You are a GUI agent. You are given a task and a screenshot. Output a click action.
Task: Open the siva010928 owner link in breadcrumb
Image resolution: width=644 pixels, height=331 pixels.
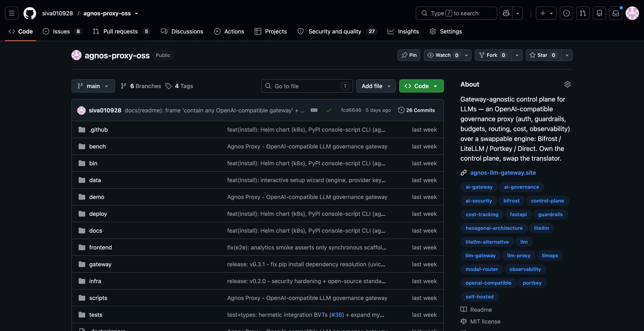click(57, 13)
